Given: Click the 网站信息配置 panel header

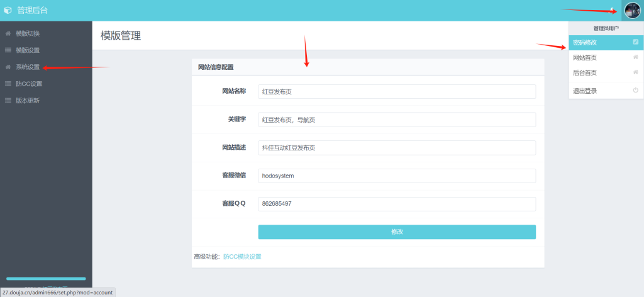Looking at the screenshot, I should point(368,67).
